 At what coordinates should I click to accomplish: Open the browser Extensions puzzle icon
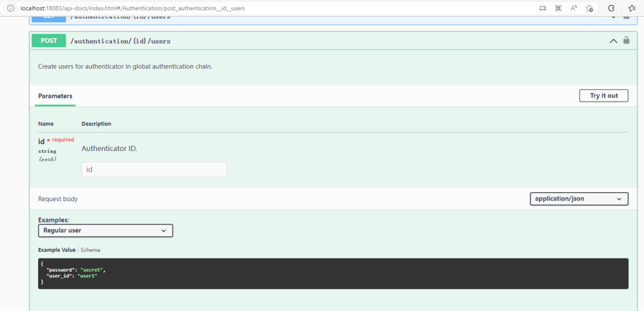pyautogui.click(x=611, y=8)
